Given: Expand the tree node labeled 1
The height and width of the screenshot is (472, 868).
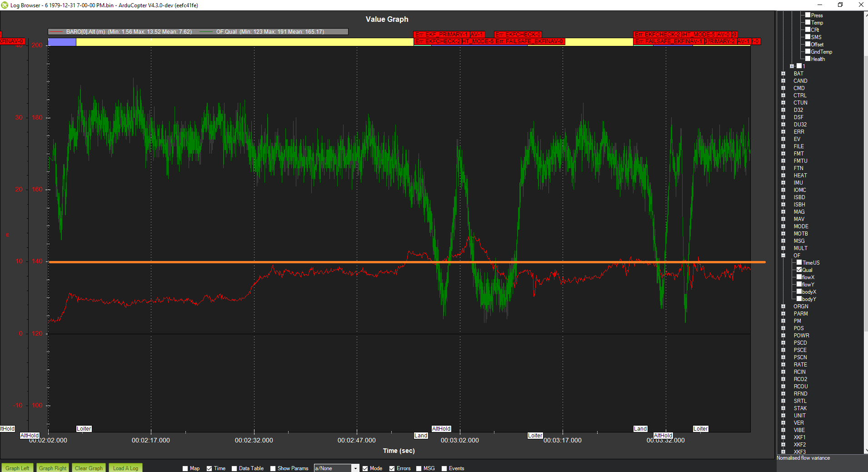Looking at the screenshot, I should (x=792, y=66).
